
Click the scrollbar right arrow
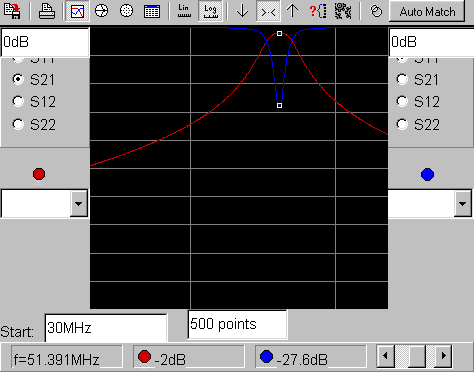click(x=443, y=356)
